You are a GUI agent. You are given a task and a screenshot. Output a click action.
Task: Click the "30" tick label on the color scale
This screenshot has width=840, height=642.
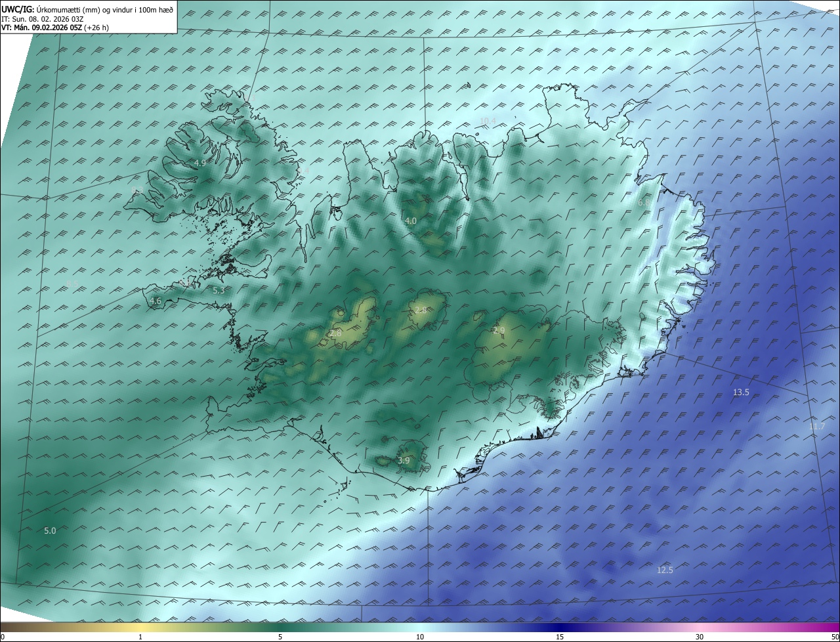coord(700,637)
